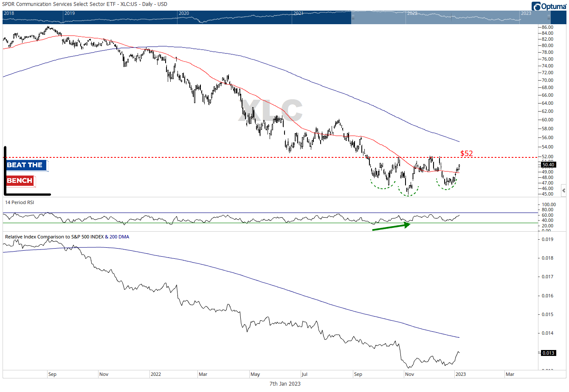This screenshot has width=569, height=392.
Task: Click the 60.00 price axis value
Action: coord(547,120)
